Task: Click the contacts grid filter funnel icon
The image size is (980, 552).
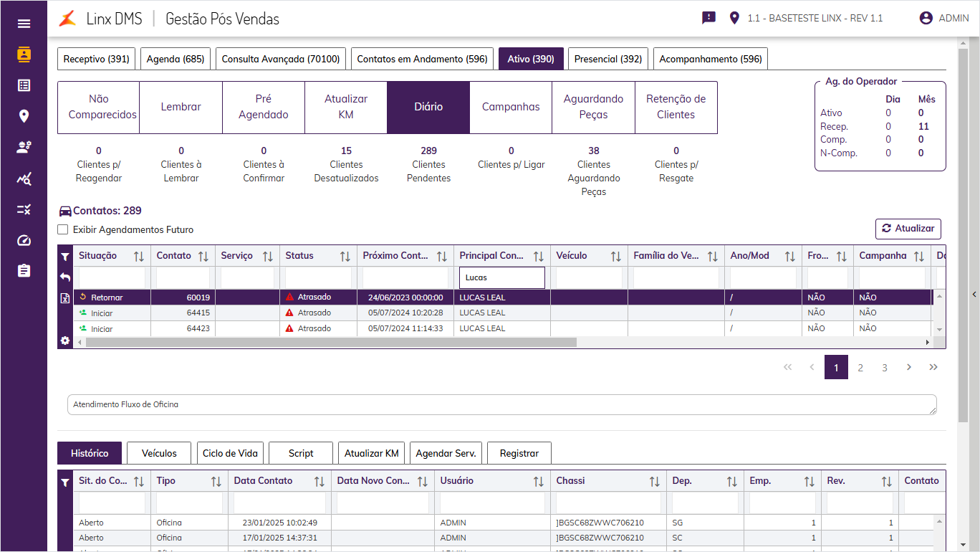Action: coord(65,257)
